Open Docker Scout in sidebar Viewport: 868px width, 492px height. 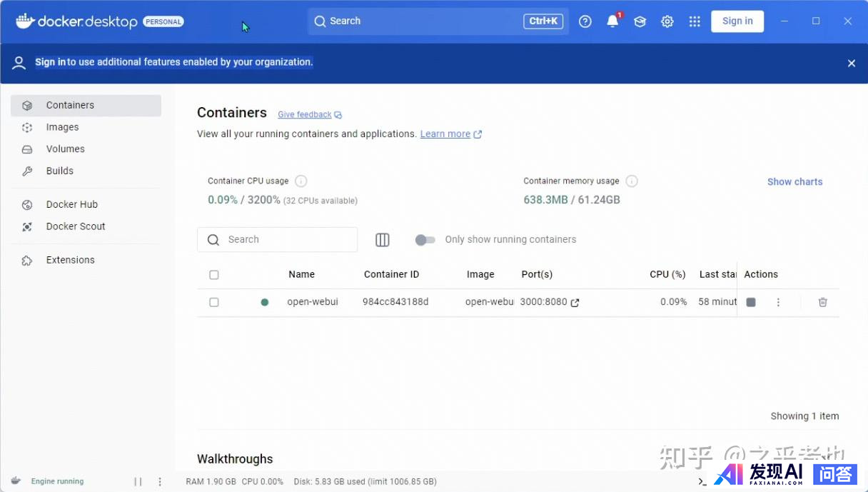click(x=86, y=226)
